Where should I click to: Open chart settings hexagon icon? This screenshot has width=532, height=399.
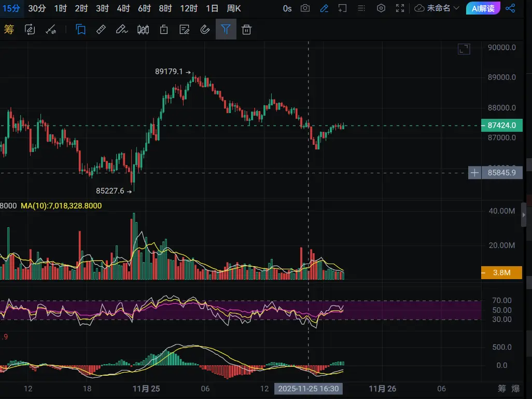pyautogui.click(x=381, y=8)
